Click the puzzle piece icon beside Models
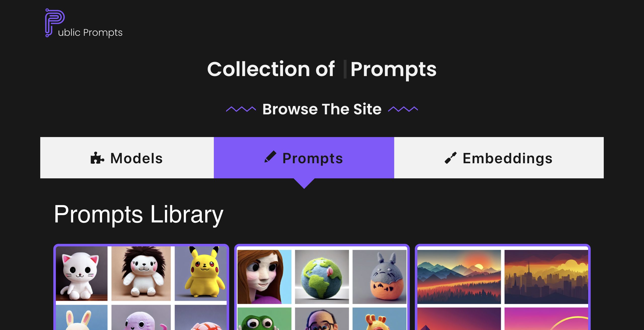 (97, 158)
